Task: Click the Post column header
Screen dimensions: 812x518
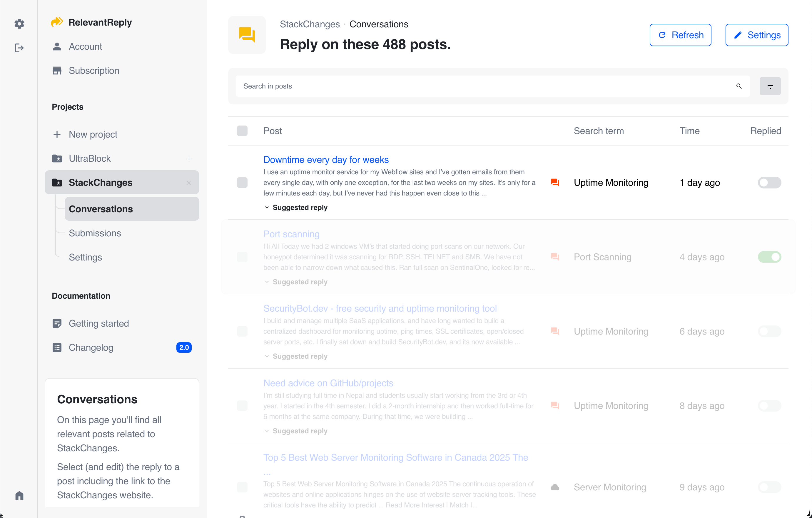Action: 273,131
